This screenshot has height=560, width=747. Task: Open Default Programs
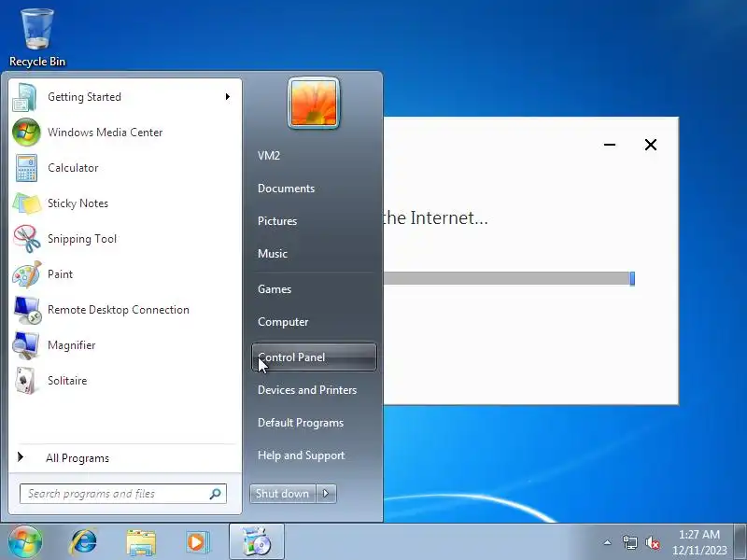[301, 423]
